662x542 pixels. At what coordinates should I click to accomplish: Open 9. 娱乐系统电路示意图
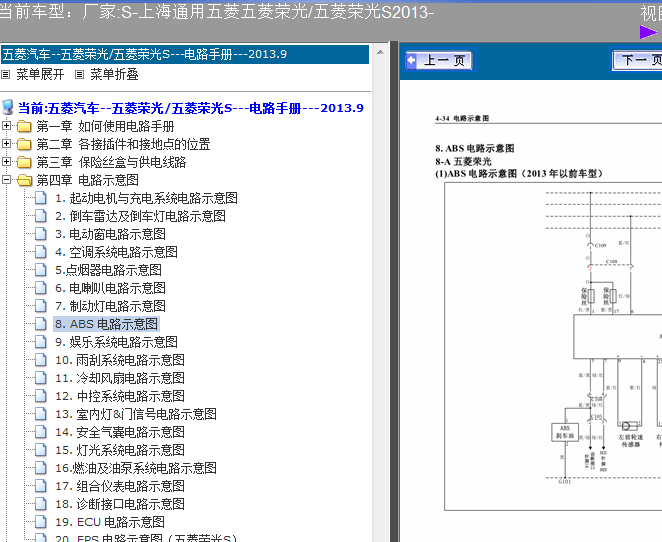point(116,342)
